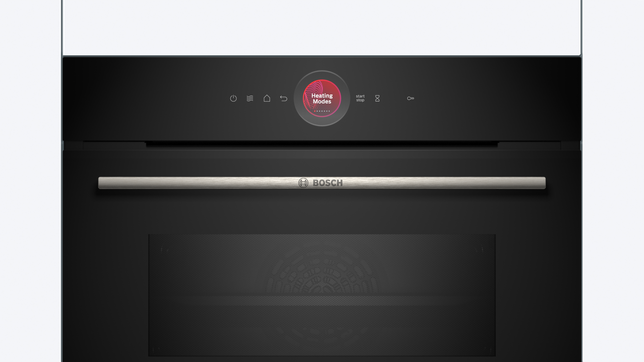
Task: Access timer function dropdown options
Action: 377,98
